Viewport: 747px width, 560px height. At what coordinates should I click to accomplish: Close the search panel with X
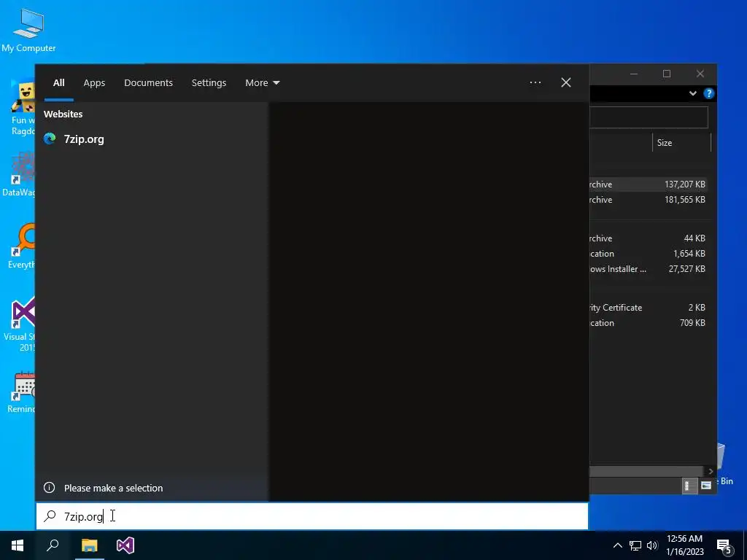(x=566, y=83)
